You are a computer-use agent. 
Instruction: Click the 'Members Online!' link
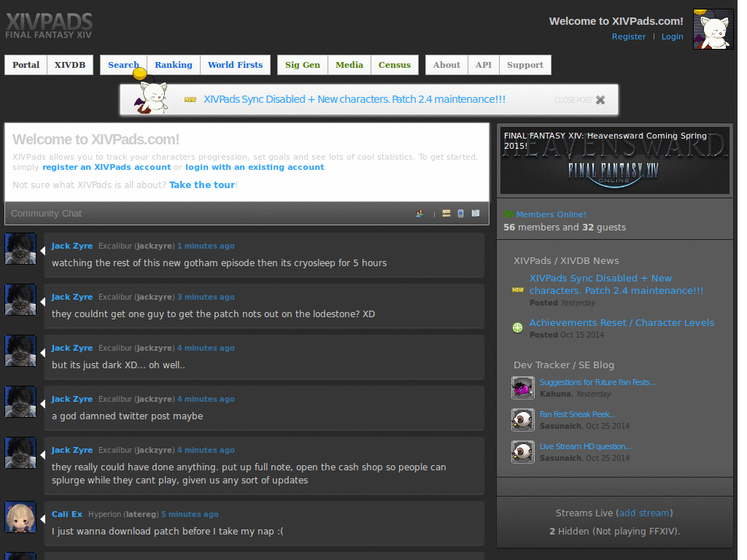[x=551, y=214]
